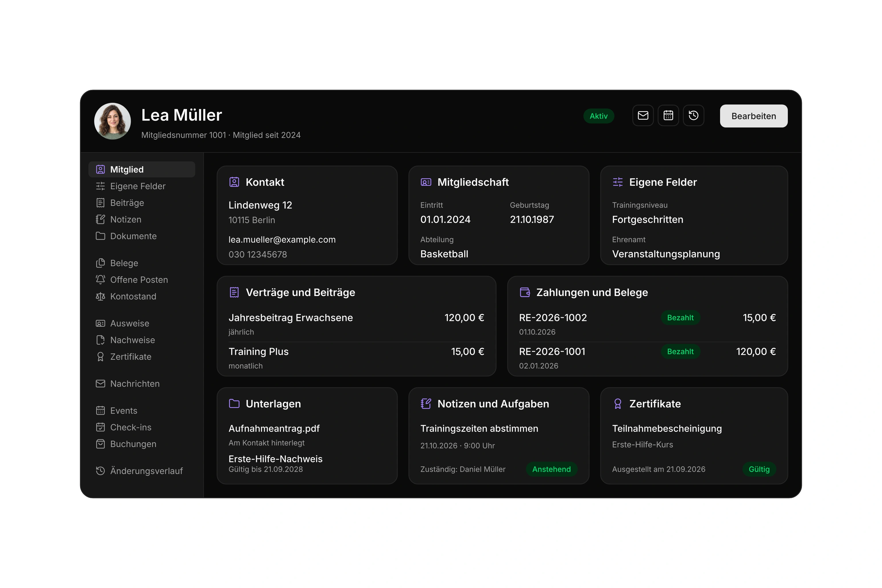Click the Bearbeiten button
The width and height of the screenshot is (882, 588).
point(753,116)
